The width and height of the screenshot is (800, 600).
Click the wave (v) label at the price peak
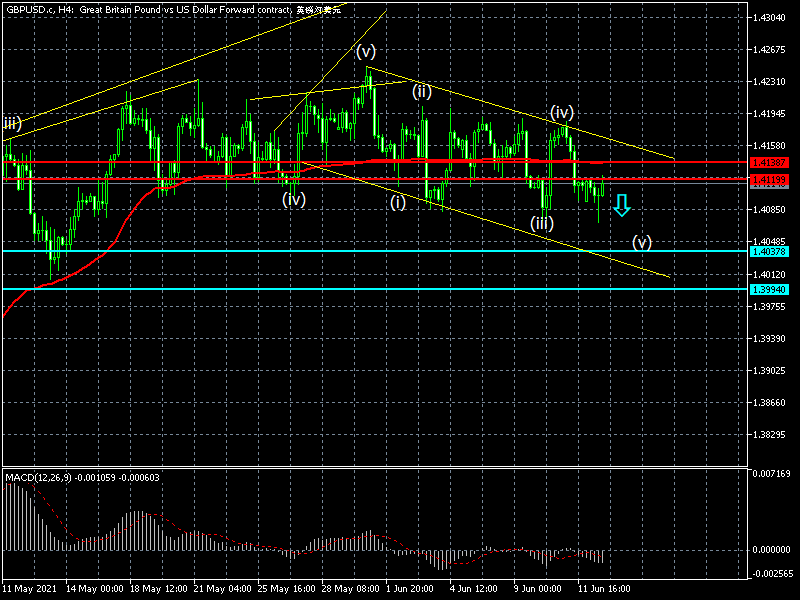point(366,50)
